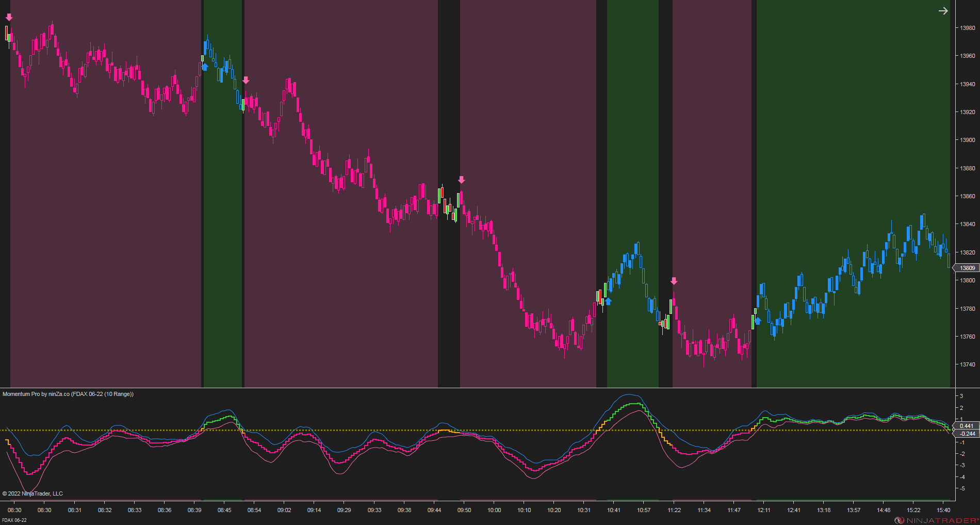This screenshot has width=980, height=525.
Task: Click the indicator value marker -0.244
Action: point(967,434)
